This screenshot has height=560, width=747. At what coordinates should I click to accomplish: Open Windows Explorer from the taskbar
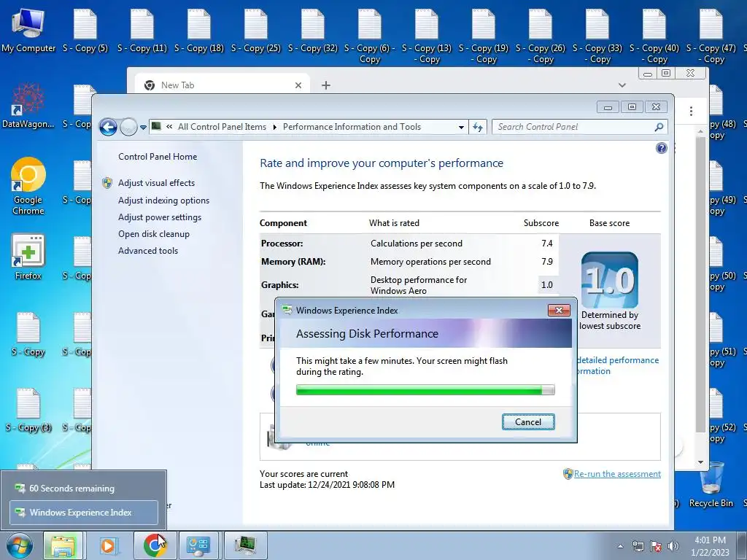63,545
